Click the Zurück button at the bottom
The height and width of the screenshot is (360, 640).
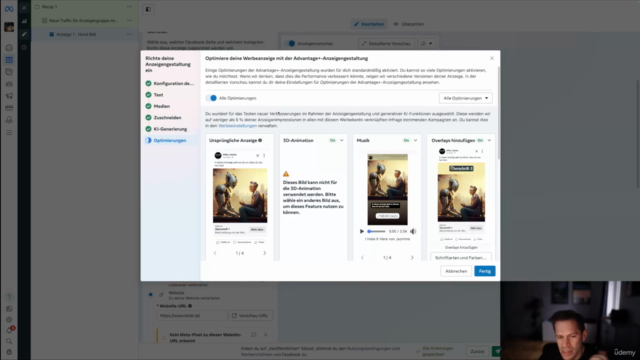(x=477, y=351)
